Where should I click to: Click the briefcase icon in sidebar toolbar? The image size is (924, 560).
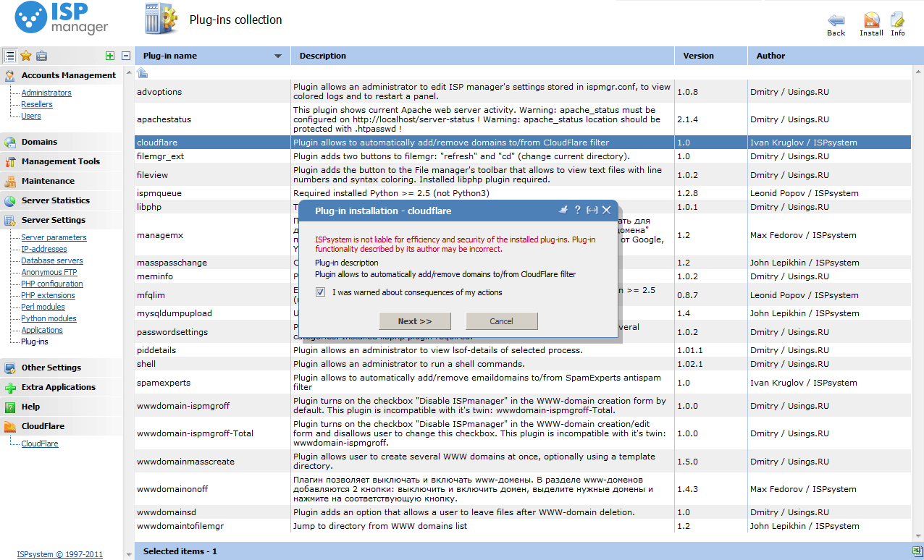(42, 56)
